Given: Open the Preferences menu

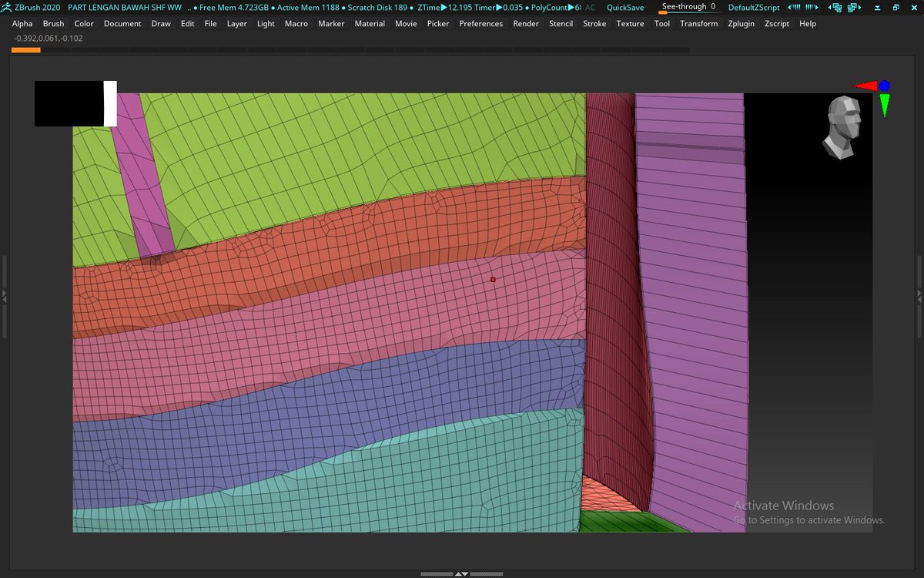Looking at the screenshot, I should [481, 24].
